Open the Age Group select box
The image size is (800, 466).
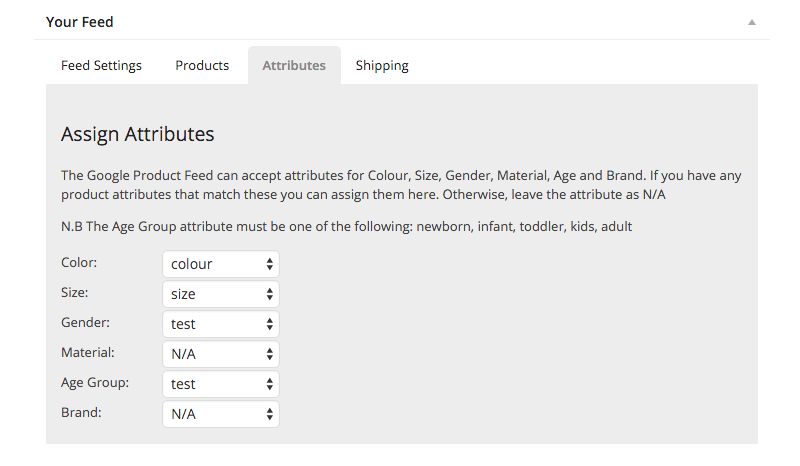point(221,384)
